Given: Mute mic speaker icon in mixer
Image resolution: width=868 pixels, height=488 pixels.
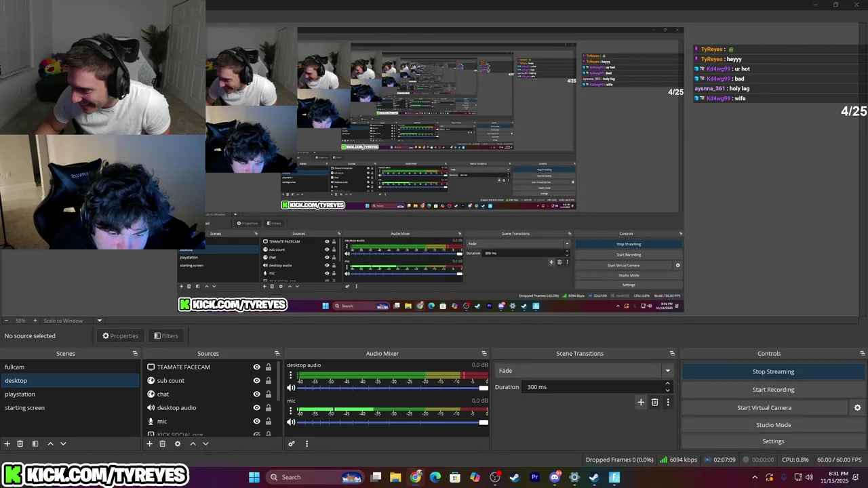Looking at the screenshot, I should (x=291, y=422).
